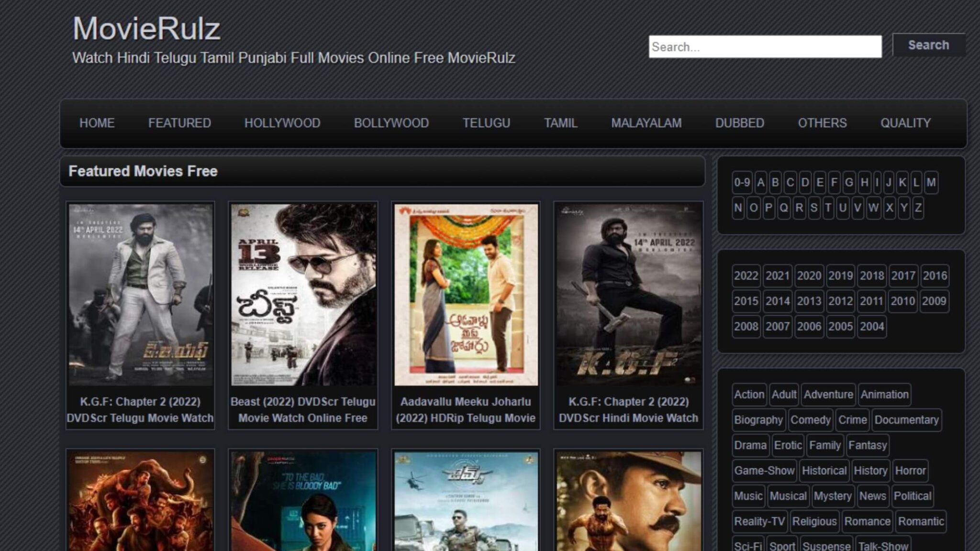Switch to the HOLLYWOOD section tab
The width and height of the screenshot is (980, 551).
281,123
